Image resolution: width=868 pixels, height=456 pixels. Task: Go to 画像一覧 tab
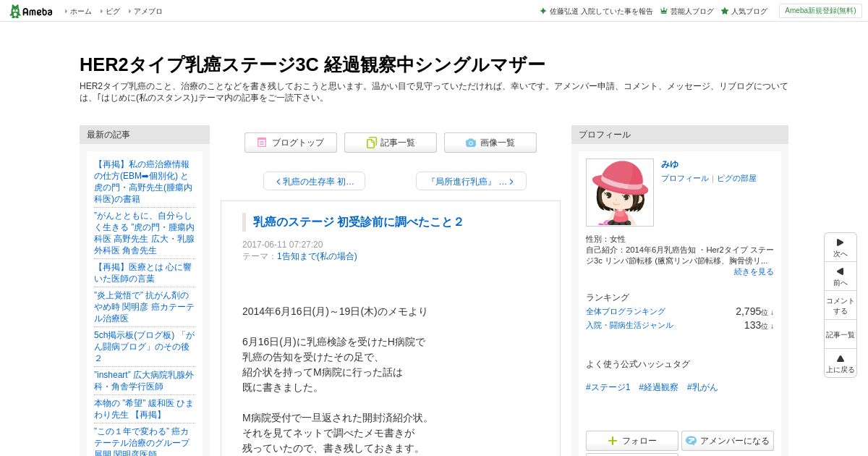(490, 143)
